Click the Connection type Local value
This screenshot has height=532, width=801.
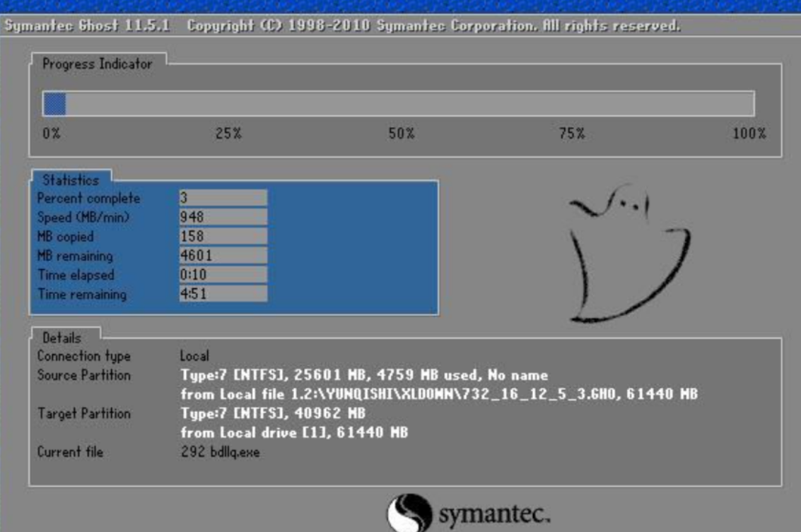194,356
